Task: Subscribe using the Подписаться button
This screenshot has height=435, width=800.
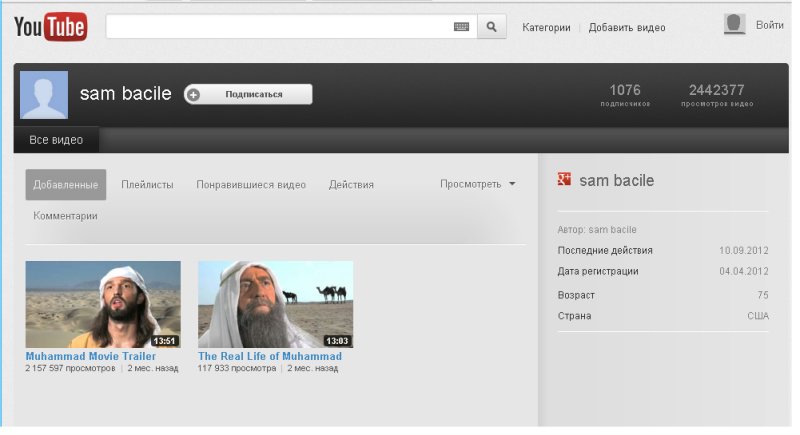Action: click(253, 95)
